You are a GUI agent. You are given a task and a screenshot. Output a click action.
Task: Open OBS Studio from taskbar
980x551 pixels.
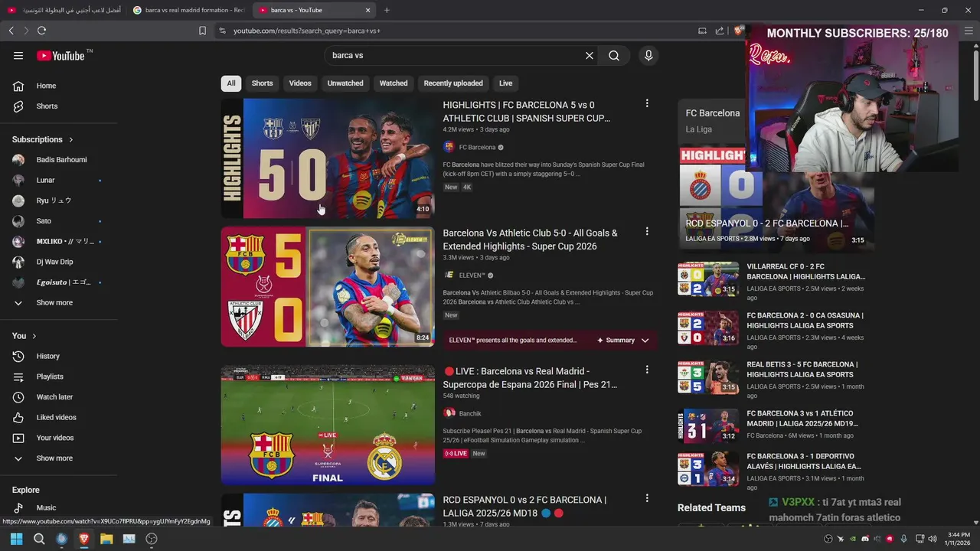(x=152, y=539)
